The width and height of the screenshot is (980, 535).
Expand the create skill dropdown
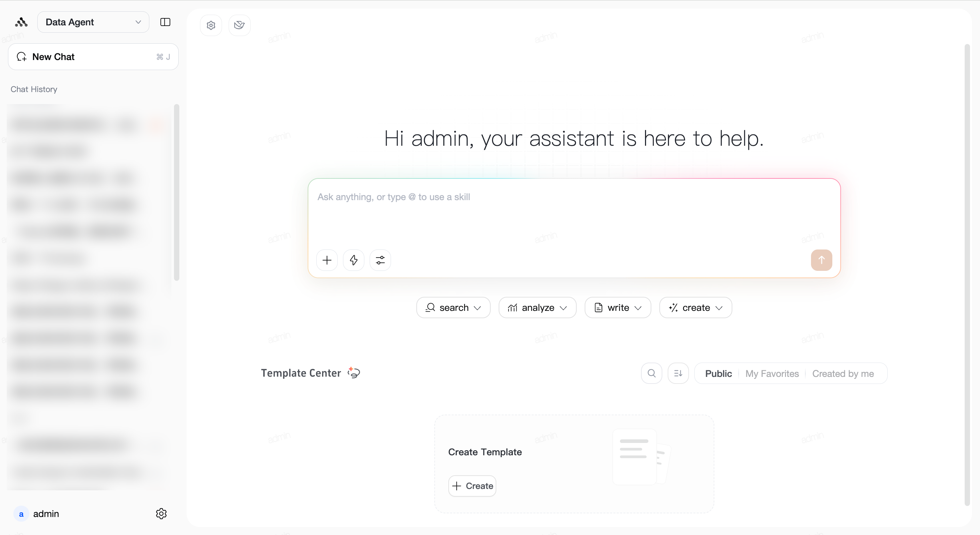pyautogui.click(x=695, y=308)
